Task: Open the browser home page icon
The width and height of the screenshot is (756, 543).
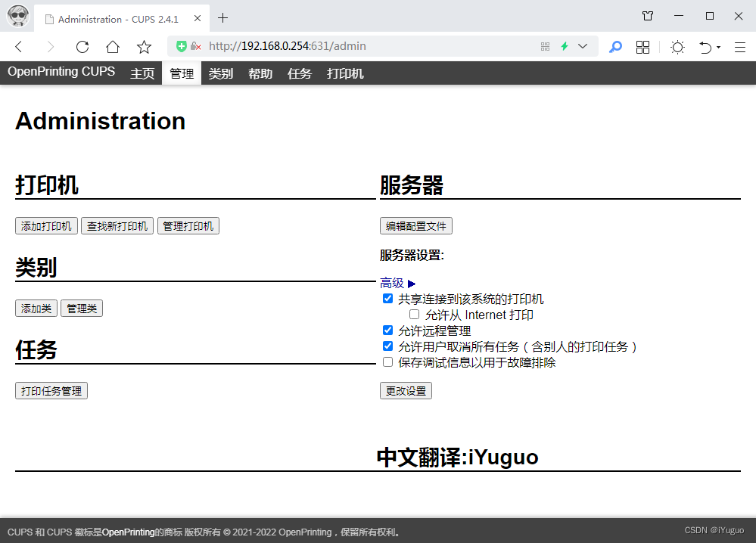Action: [x=113, y=47]
